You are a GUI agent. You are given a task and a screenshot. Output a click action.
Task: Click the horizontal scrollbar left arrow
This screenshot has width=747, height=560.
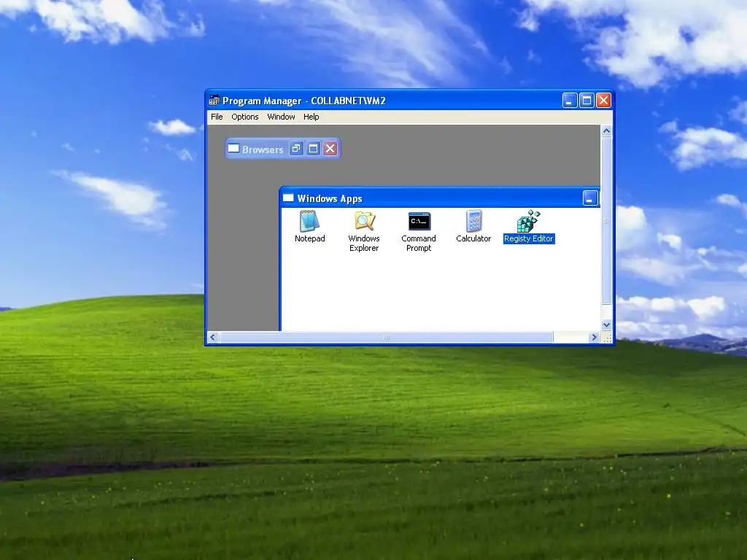(x=213, y=337)
